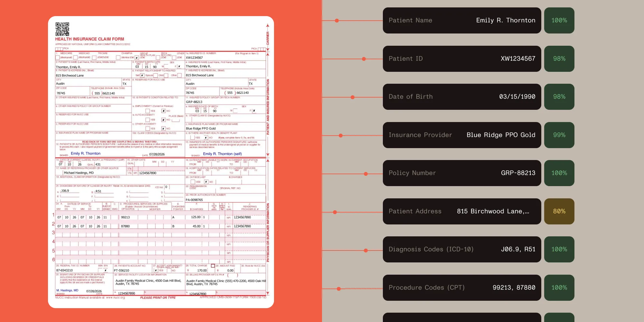Click the value '99213, 87880' in the Procedure Codes card
Viewport: 644px width, 322px height.
[514, 288]
